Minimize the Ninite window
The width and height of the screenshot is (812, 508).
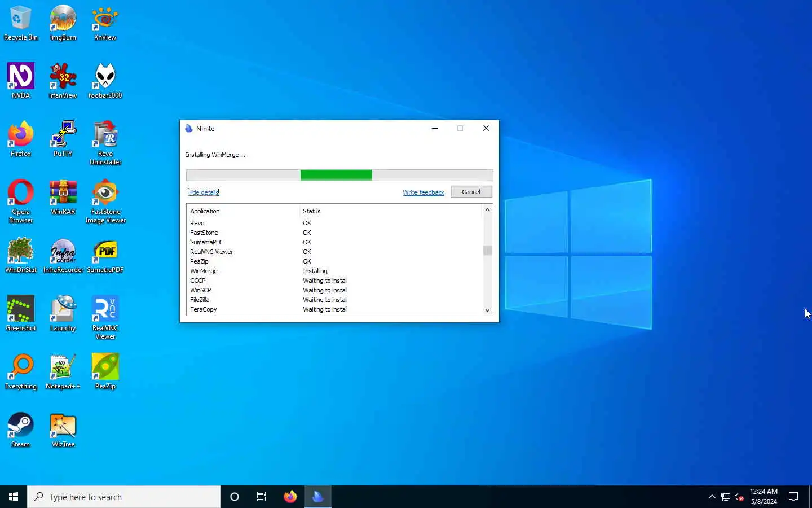click(435, 129)
